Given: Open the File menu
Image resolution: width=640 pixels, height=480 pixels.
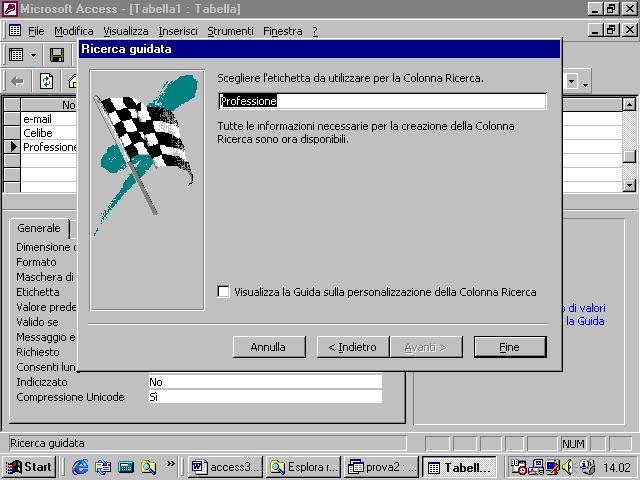Looking at the screenshot, I should [x=36, y=31].
